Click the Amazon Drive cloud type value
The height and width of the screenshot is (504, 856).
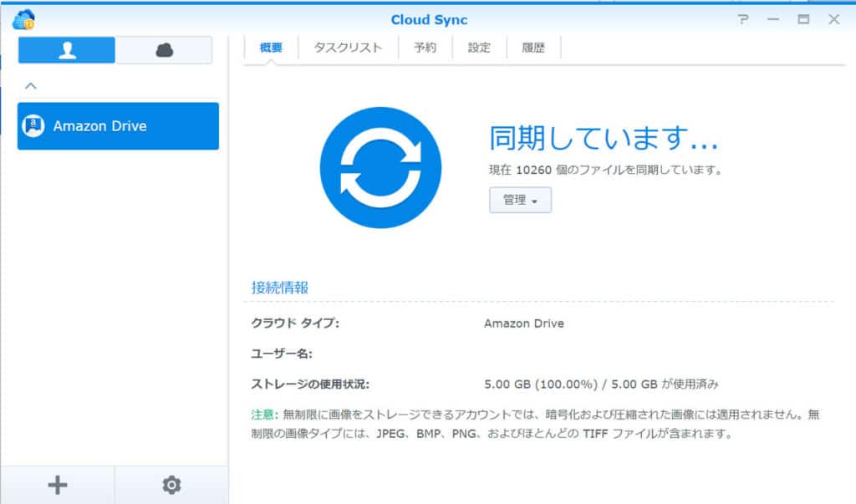click(x=524, y=323)
